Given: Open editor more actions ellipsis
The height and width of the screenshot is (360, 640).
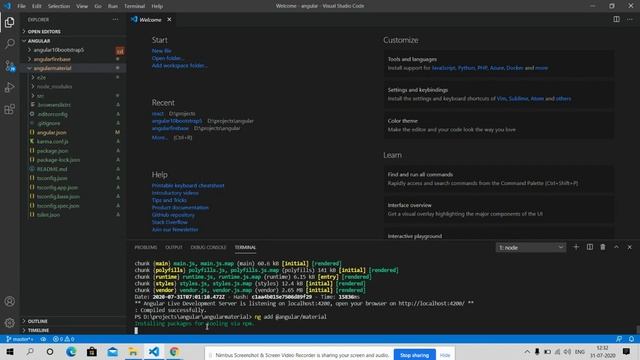Looking at the screenshot, I should 630,19.
